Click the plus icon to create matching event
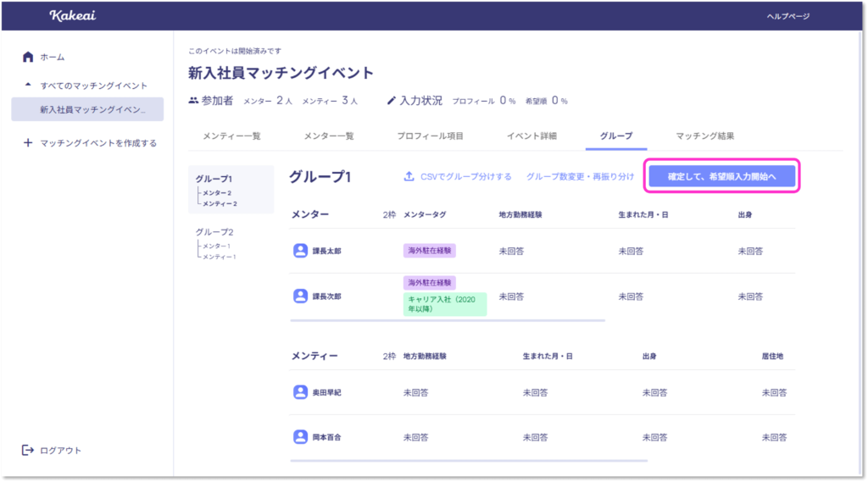This screenshot has width=868, height=482. point(28,143)
